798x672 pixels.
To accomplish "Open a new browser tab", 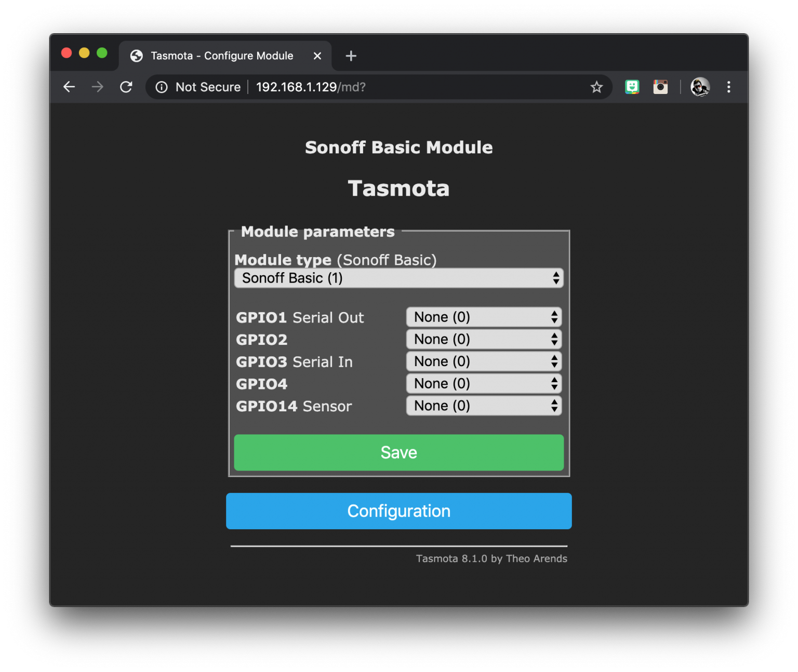I will [x=351, y=56].
